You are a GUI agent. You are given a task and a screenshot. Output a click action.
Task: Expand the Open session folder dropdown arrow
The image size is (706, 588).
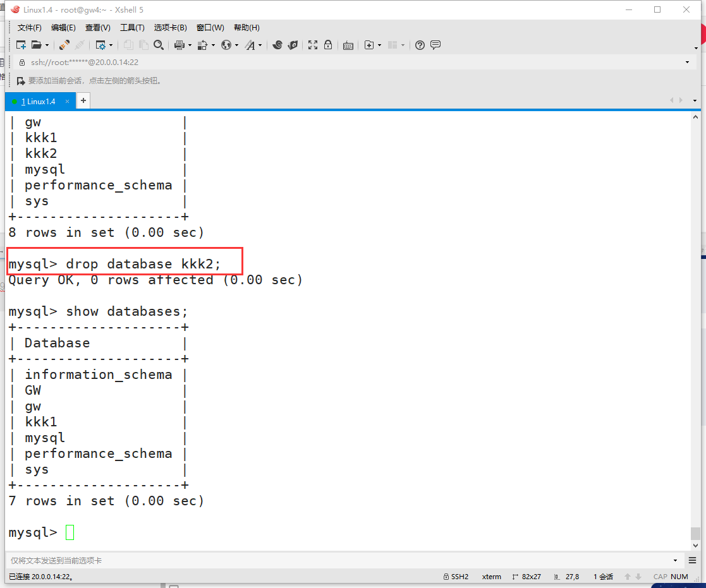[x=47, y=45]
